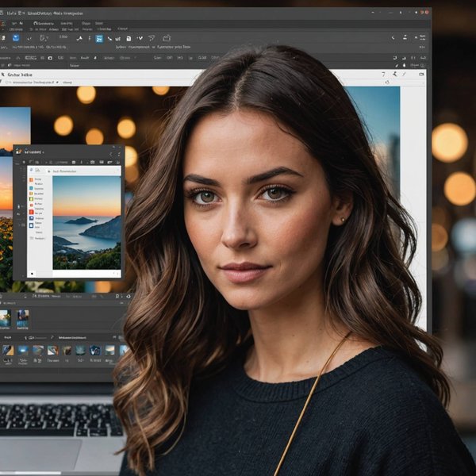Image resolution: width=476 pixels, height=476 pixels.
Task: Click the back chevron in the main window's right toolbar
Action: tap(393, 37)
